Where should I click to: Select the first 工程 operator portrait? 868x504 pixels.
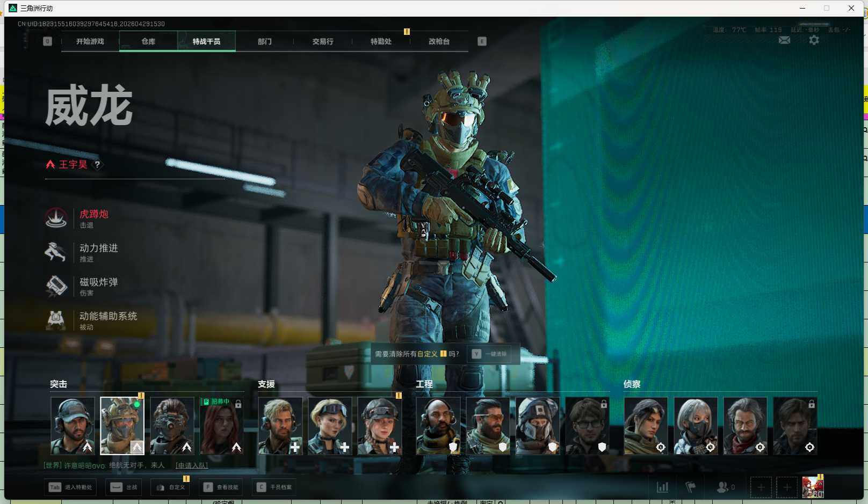tap(438, 426)
